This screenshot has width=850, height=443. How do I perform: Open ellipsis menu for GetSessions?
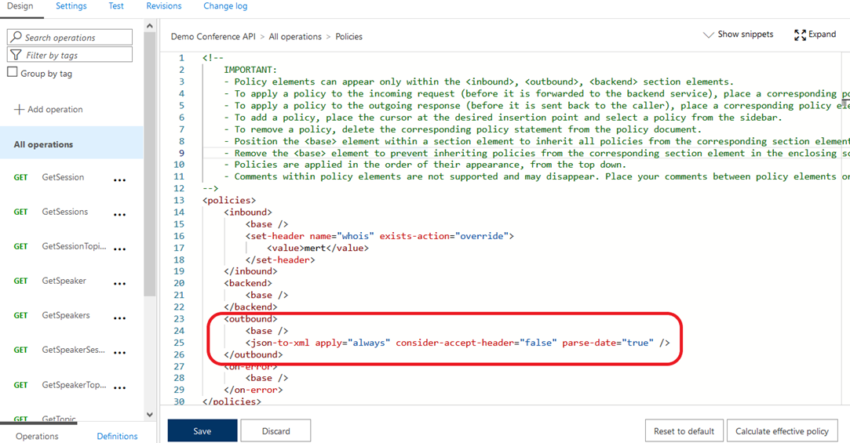(x=120, y=214)
